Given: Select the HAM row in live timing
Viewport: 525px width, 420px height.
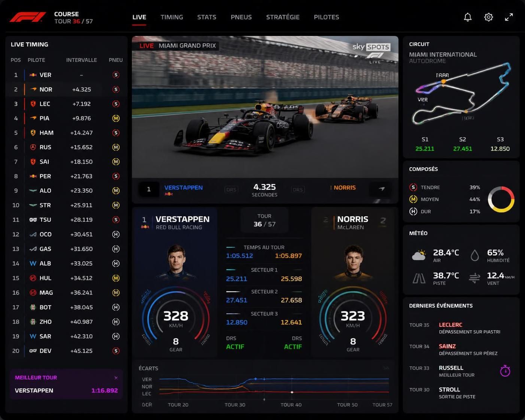Looking at the screenshot, I should (66, 133).
